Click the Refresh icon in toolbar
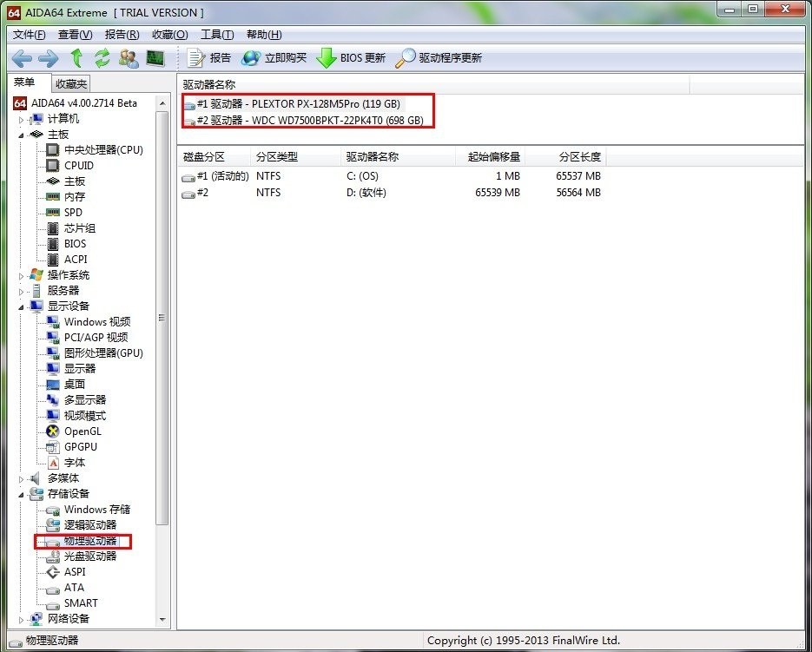This screenshot has width=812, height=652. (x=102, y=58)
